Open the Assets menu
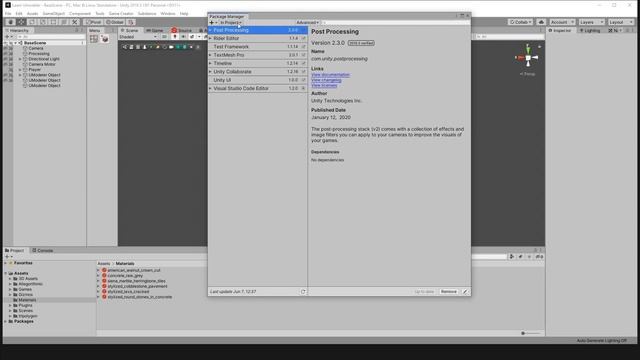The height and width of the screenshot is (360, 640). pos(32,13)
